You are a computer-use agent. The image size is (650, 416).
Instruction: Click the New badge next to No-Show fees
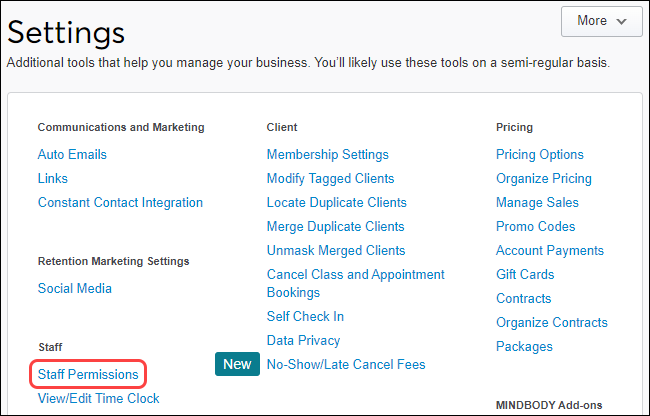point(237,364)
